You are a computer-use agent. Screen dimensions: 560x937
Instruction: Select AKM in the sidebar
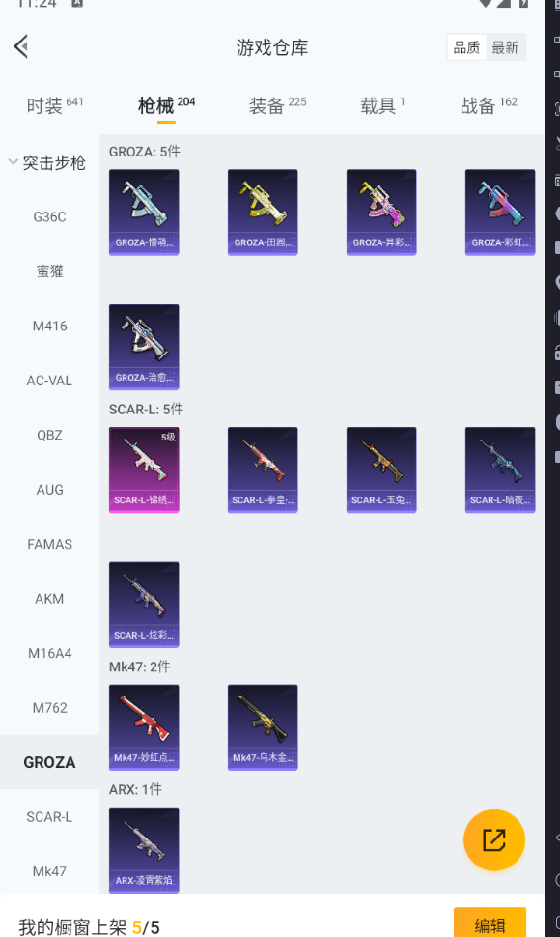(x=49, y=599)
